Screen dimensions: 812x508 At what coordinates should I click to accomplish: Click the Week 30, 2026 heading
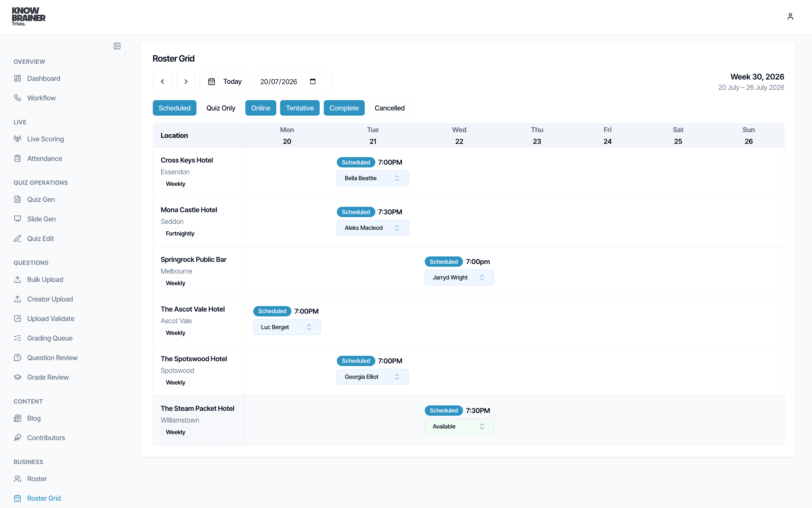tap(757, 77)
